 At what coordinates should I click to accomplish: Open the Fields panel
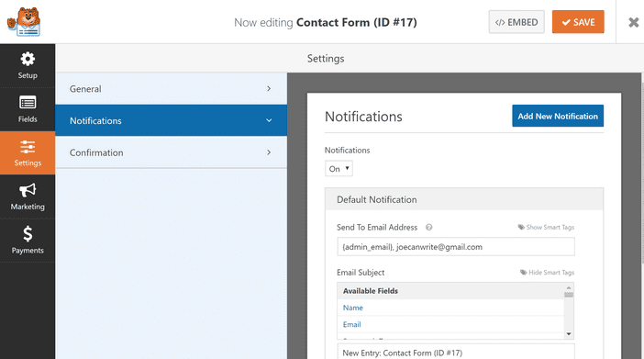28,109
